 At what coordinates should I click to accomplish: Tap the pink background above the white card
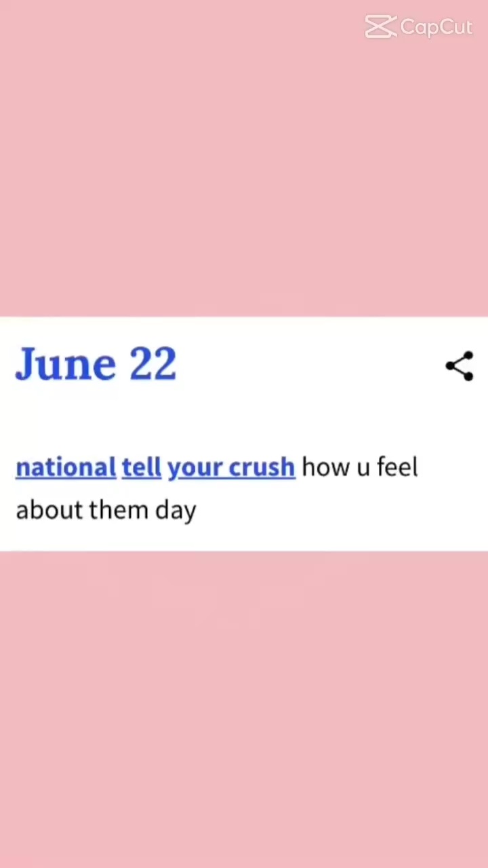(244, 170)
